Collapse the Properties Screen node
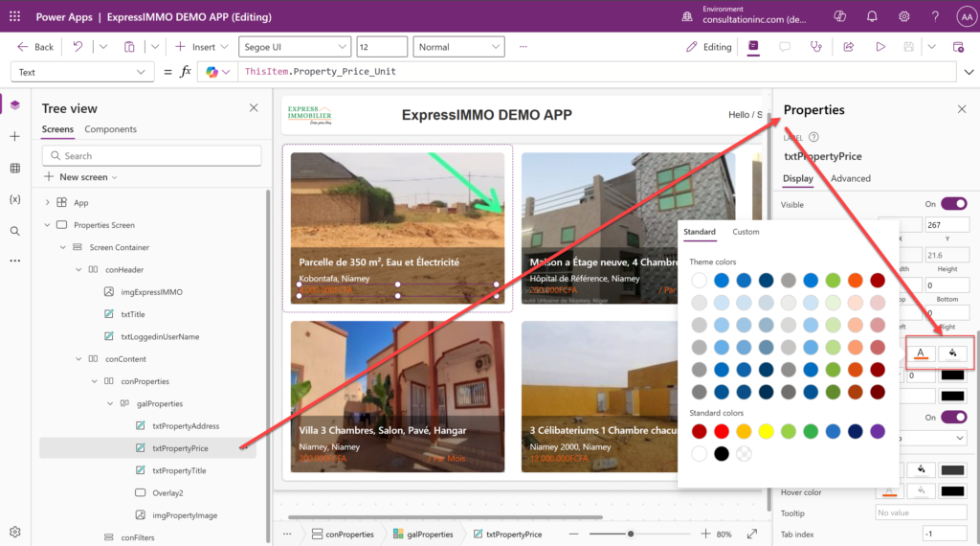Image resolution: width=980 pixels, height=546 pixels. point(47,224)
